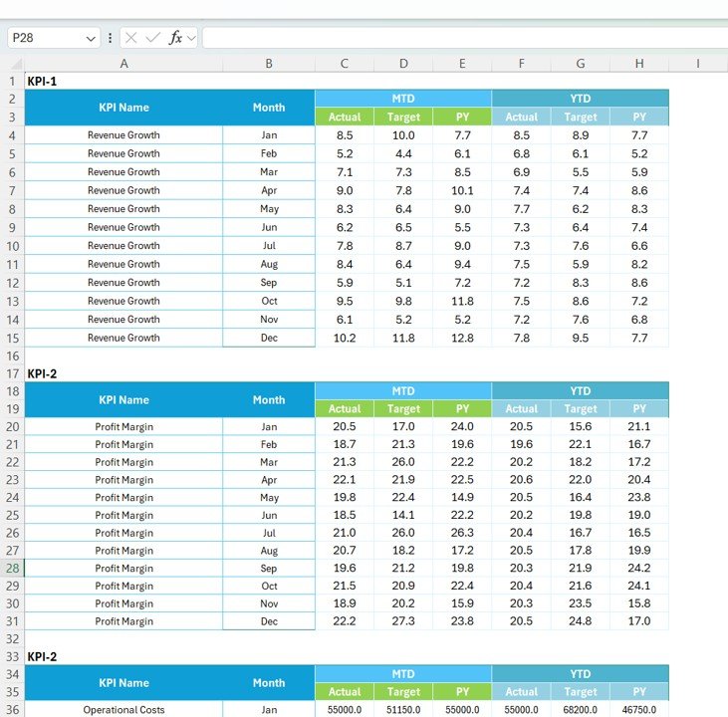Click MTD PY value 11.8 in Oct row
728x717 pixels.
pos(462,301)
